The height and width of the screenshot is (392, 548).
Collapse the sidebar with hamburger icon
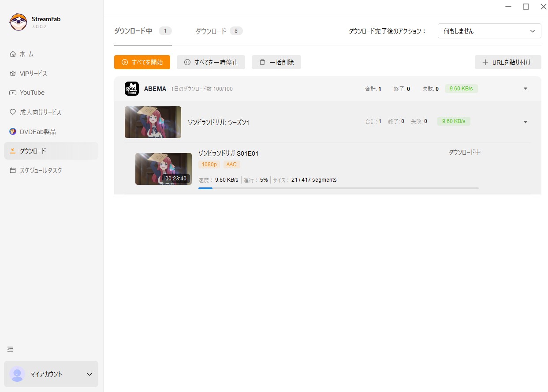tap(10, 349)
